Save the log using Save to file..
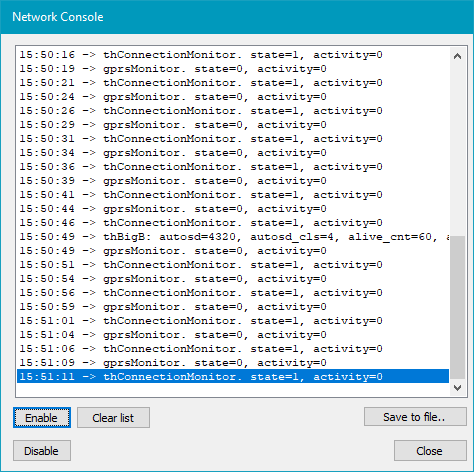The image size is (474, 472). tap(415, 417)
